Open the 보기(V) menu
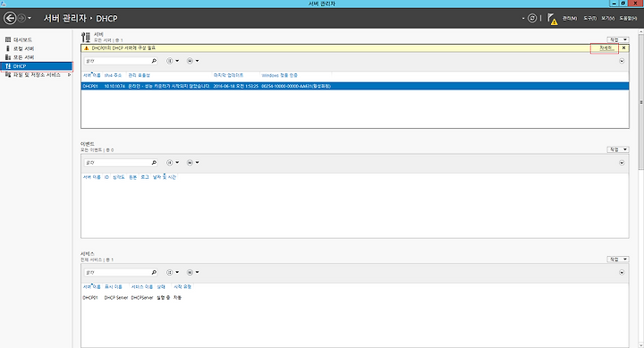644x348 pixels. point(608,19)
